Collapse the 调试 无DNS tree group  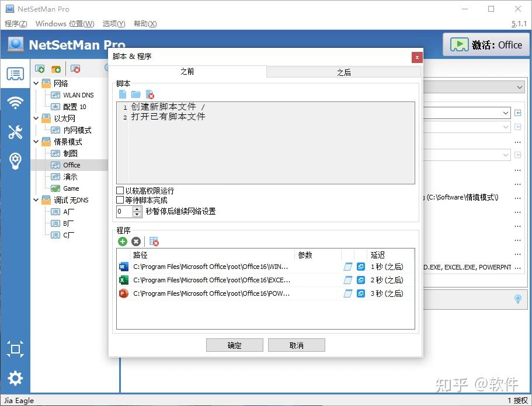tap(35, 199)
